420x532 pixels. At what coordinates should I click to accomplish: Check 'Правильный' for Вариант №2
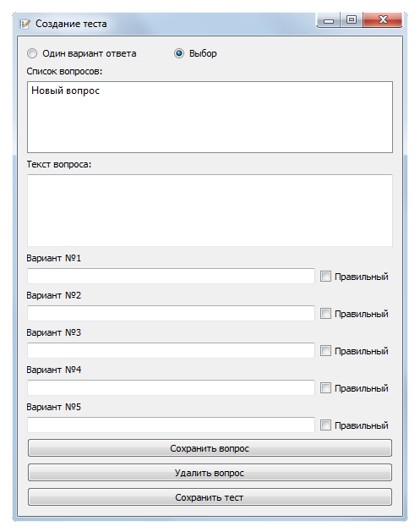point(325,314)
